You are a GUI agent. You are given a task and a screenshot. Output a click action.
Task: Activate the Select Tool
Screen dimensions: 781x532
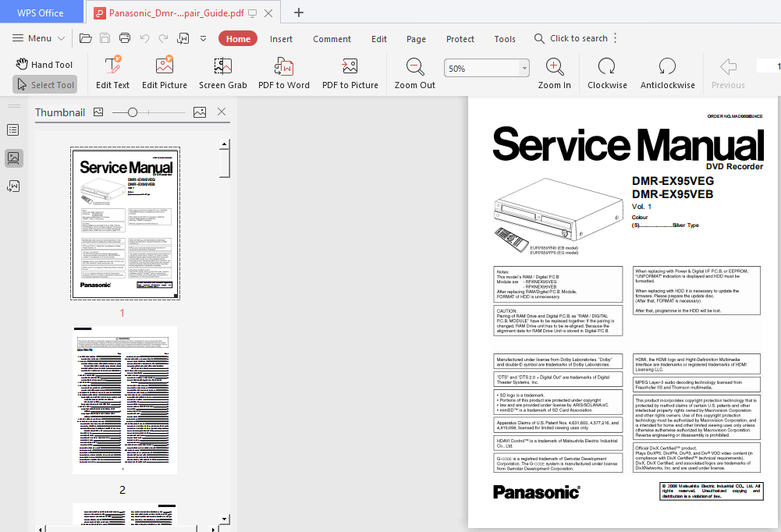45,85
